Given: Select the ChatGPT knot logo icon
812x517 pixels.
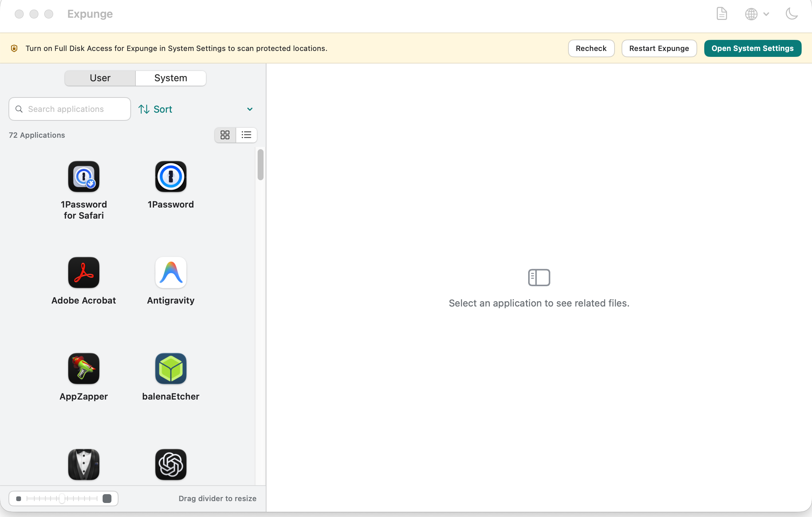Looking at the screenshot, I should tap(171, 465).
